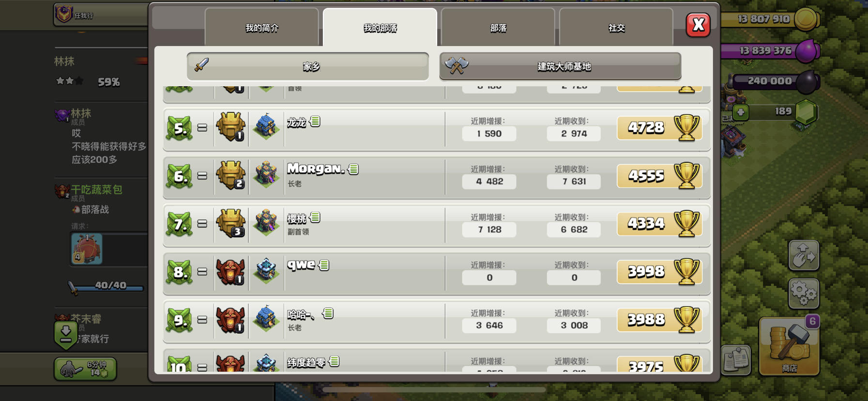
Task: Tap the layout edit icon above settings
Action: coord(804,255)
